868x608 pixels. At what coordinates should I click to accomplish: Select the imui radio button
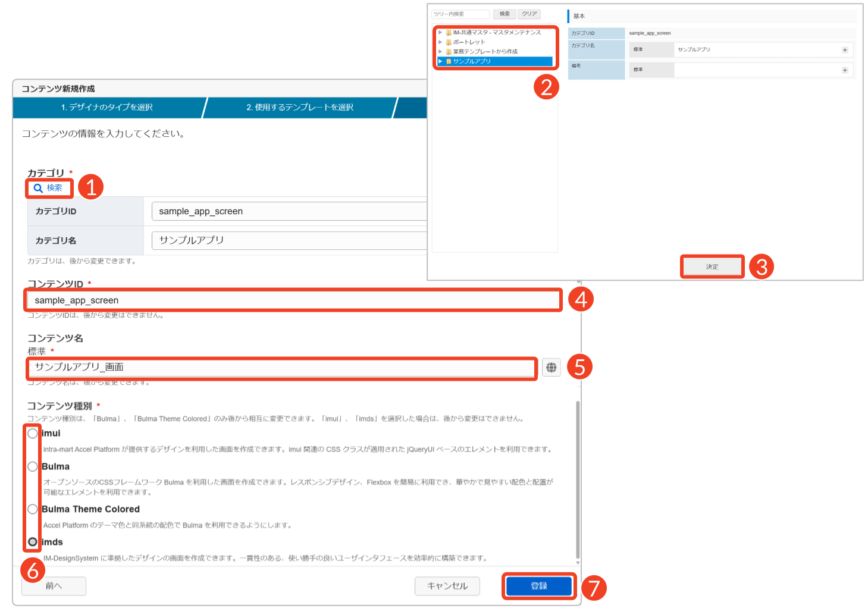point(33,434)
